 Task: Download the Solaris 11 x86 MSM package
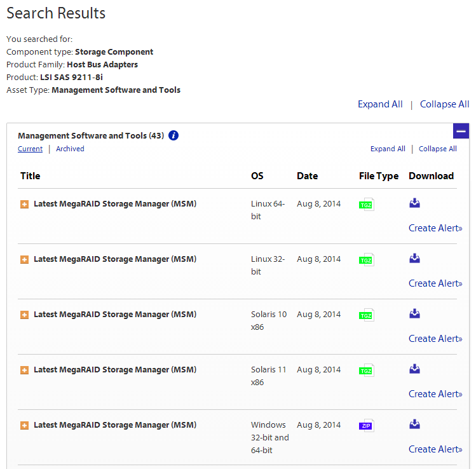(x=414, y=369)
